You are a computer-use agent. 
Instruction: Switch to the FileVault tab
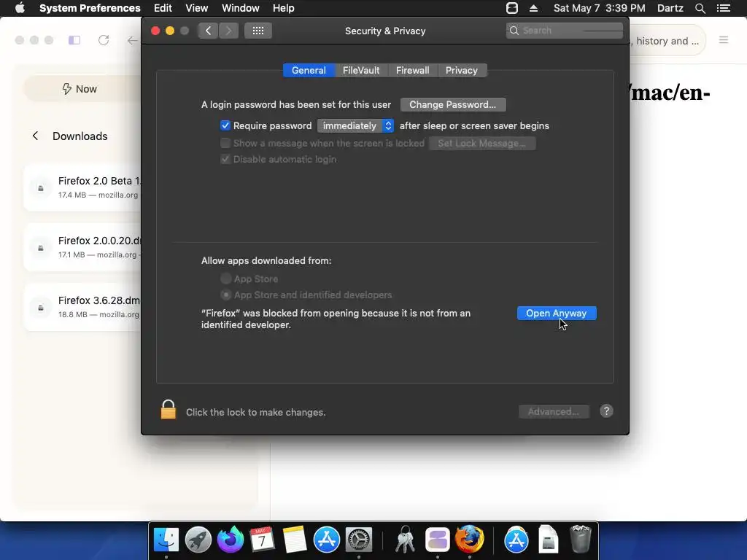tap(361, 71)
